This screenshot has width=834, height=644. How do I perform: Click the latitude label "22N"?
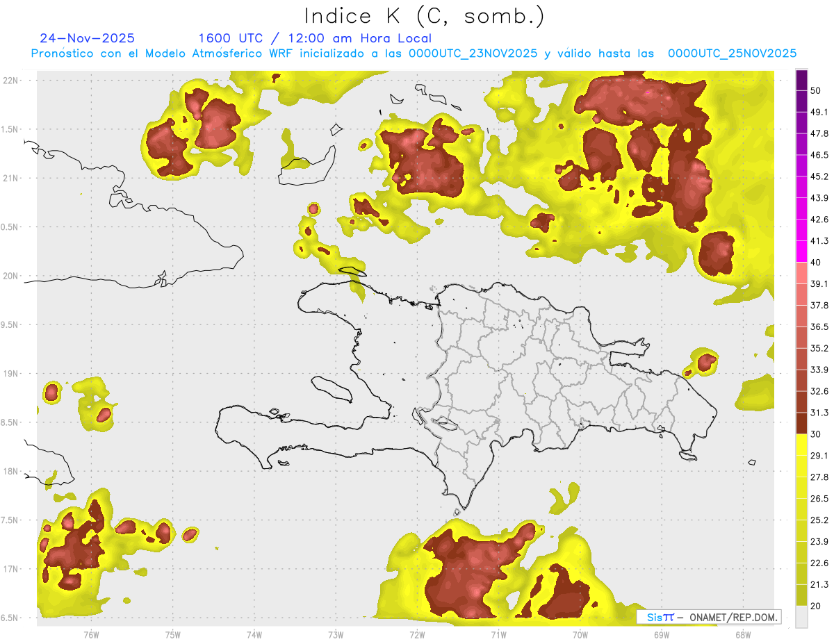(x=10, y=81)
